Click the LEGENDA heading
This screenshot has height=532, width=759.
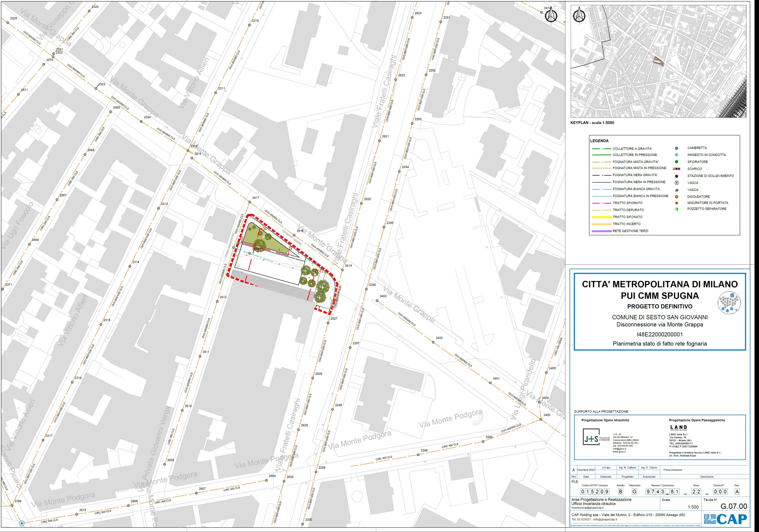[599, 141]
